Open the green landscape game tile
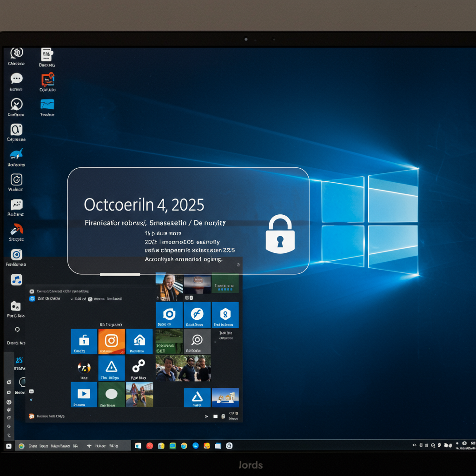 (x=169, y=341)
